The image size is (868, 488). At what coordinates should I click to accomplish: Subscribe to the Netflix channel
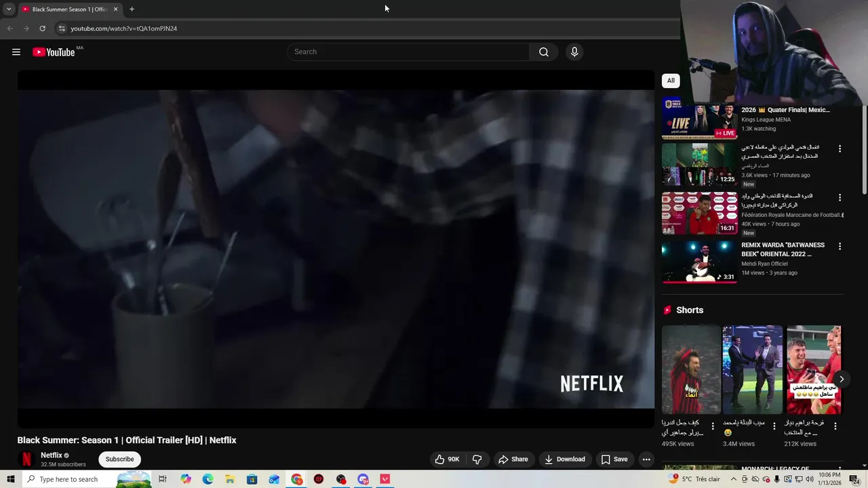coord(119,460)
